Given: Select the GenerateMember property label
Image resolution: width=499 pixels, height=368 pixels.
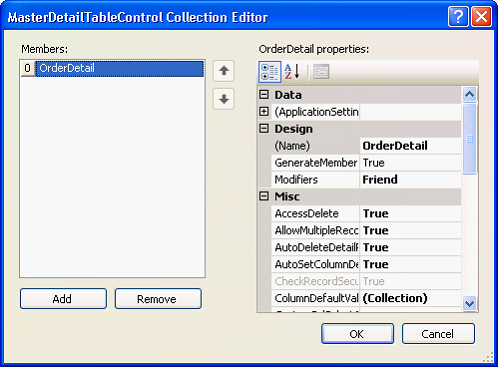Looking at the screenshot, I should pos(315,163).
